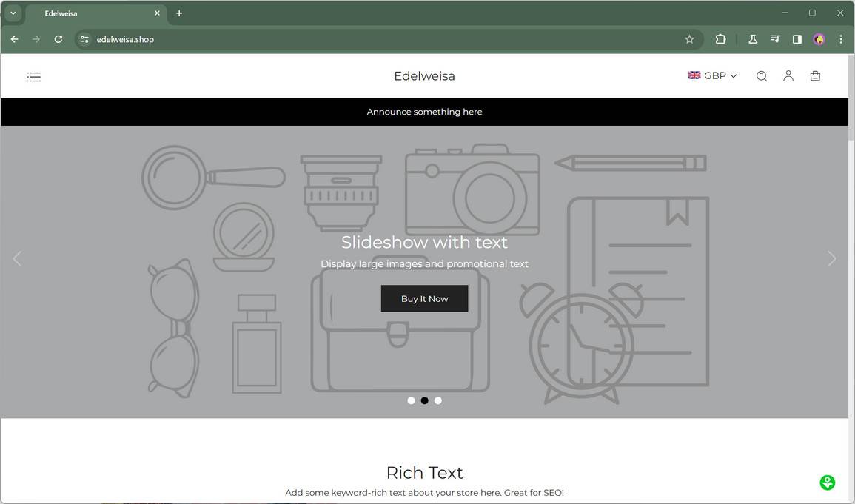Click the keyword-rich SEO text line
Screen dimensions: 855x504
424,493
